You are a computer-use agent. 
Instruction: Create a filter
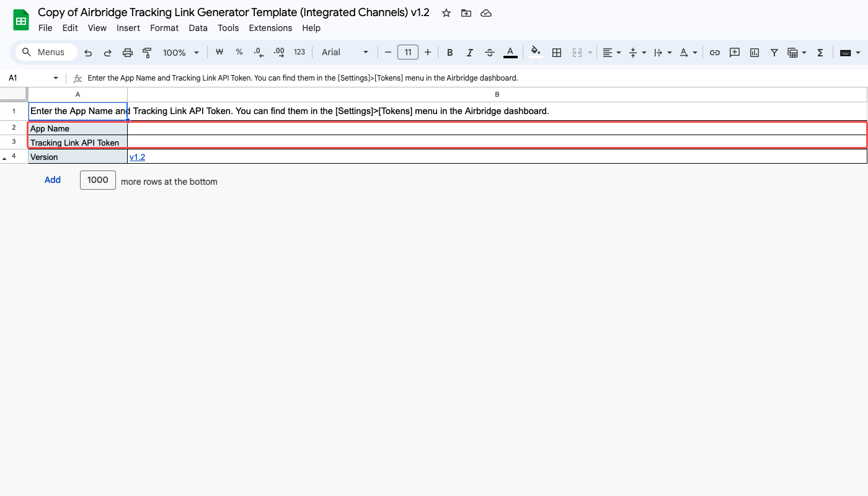pos(774,53)
